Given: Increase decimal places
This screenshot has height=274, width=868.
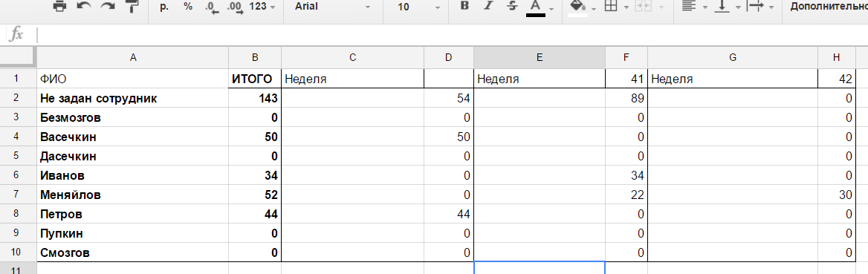Looking at the screenshot, I should tap(236, 7).
